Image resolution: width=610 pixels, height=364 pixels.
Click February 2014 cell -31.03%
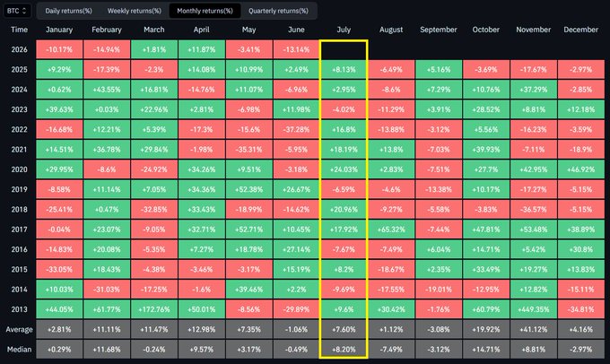point(107,290)
